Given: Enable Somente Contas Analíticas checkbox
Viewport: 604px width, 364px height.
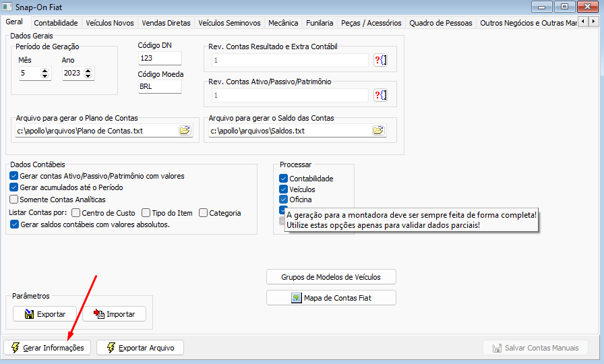Looking at the screenshot, I should point(14,200).
